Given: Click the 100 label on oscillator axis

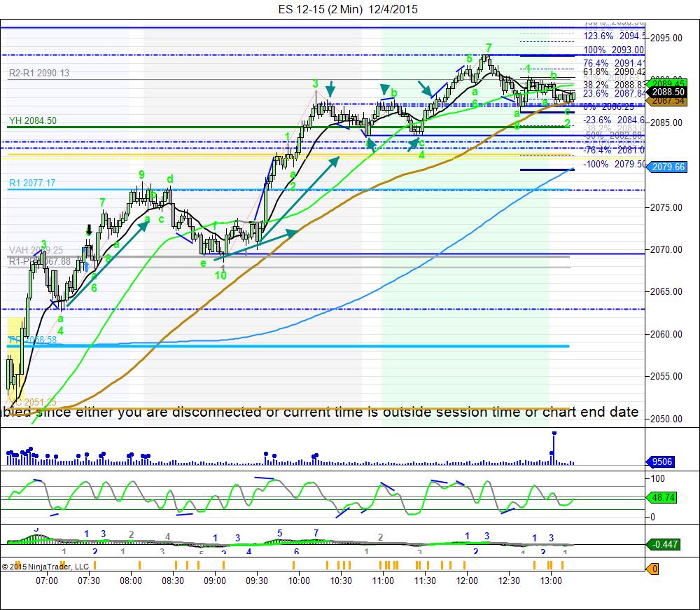Looking at the screenshot, I should point(657,478).
